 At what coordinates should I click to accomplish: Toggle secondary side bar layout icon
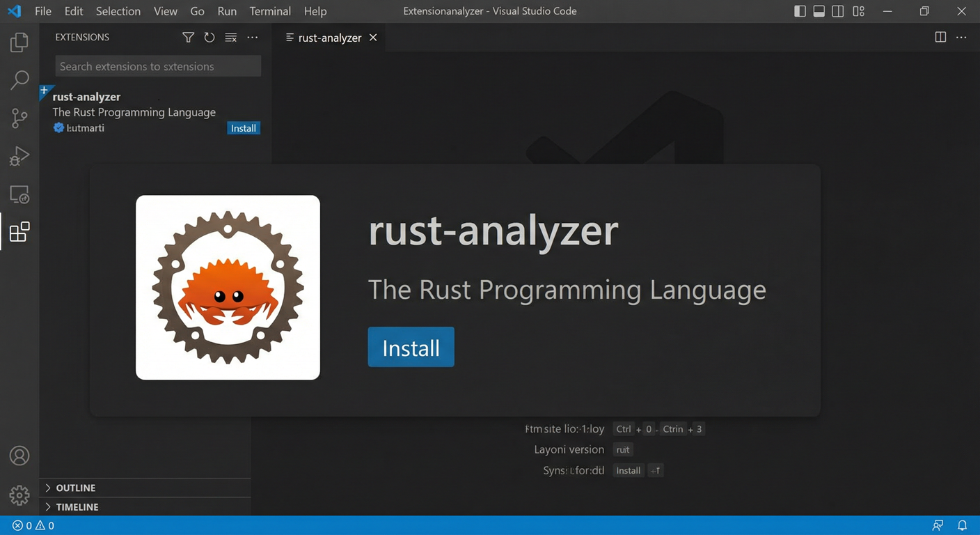pyautogui.click(x=839, y=11)
